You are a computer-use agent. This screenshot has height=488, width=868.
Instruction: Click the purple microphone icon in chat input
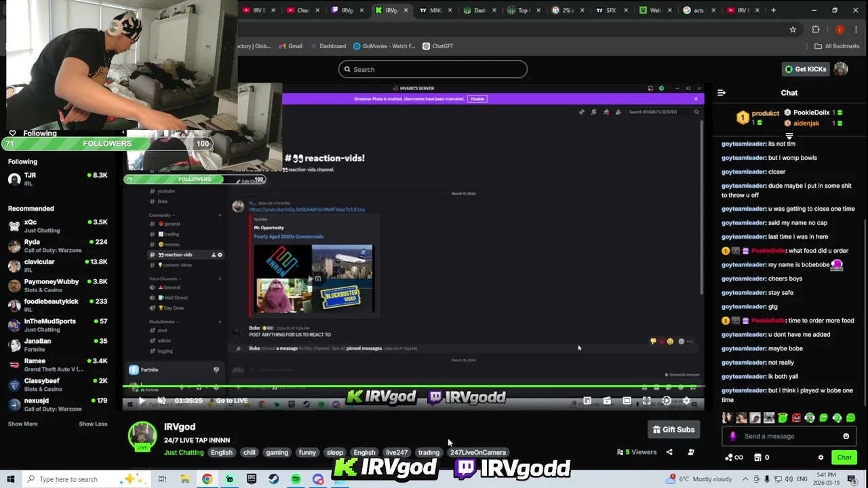(732, 436)
